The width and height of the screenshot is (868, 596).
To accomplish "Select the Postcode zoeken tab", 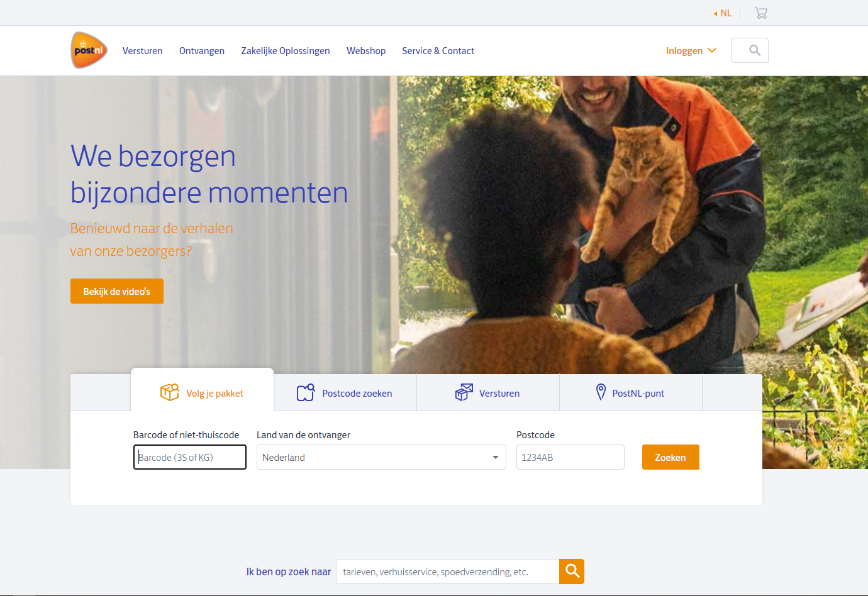I will tap(345, 393).
